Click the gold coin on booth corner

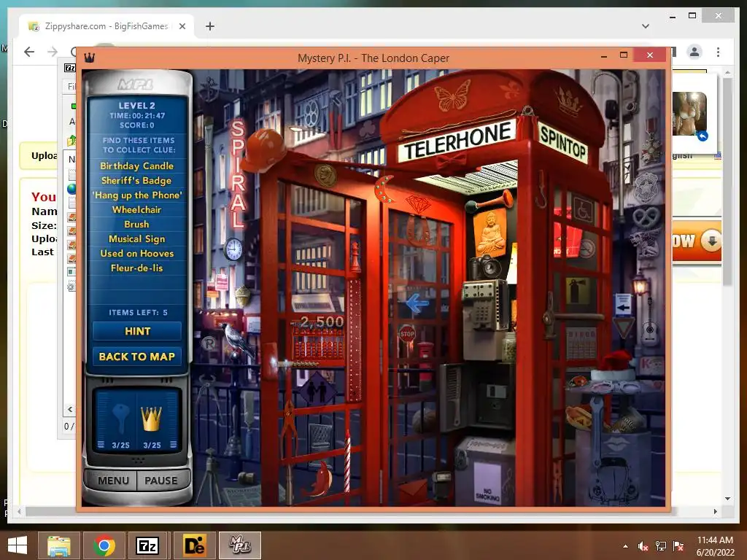tap(326, 175)
